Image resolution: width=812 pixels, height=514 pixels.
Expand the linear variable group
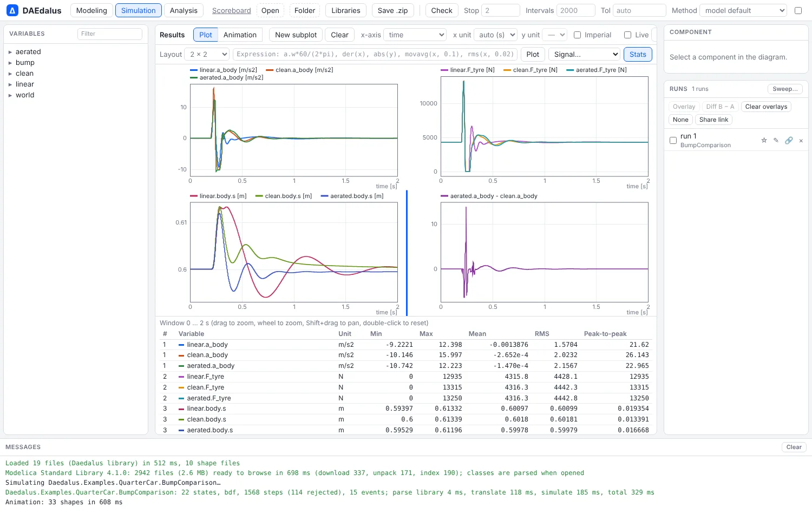[x=10, y=84]
